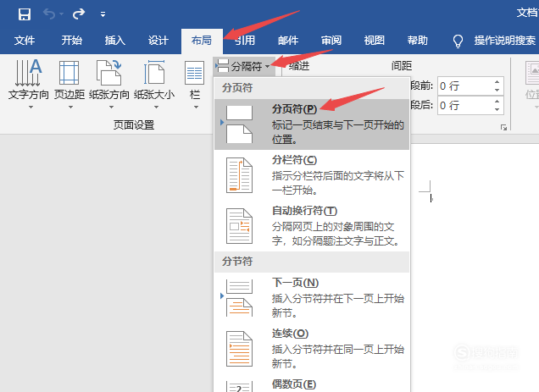Save the document with the floppy icon

click(x=25, y=14)
